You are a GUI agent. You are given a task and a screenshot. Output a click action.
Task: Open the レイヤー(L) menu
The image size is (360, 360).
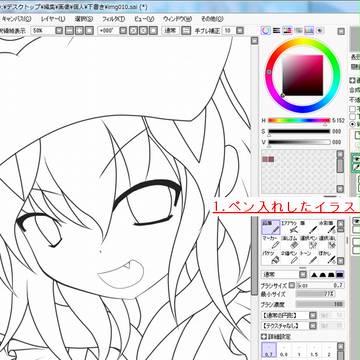click(53, 19)
